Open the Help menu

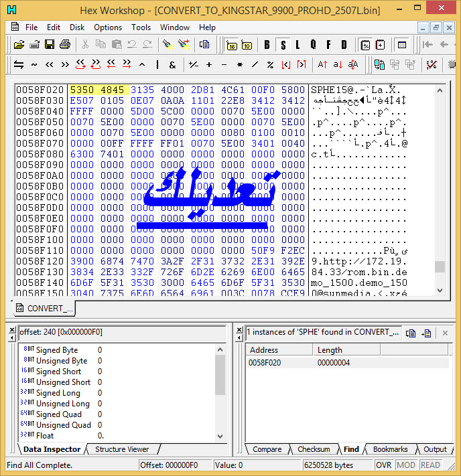(x=207, y=27)
